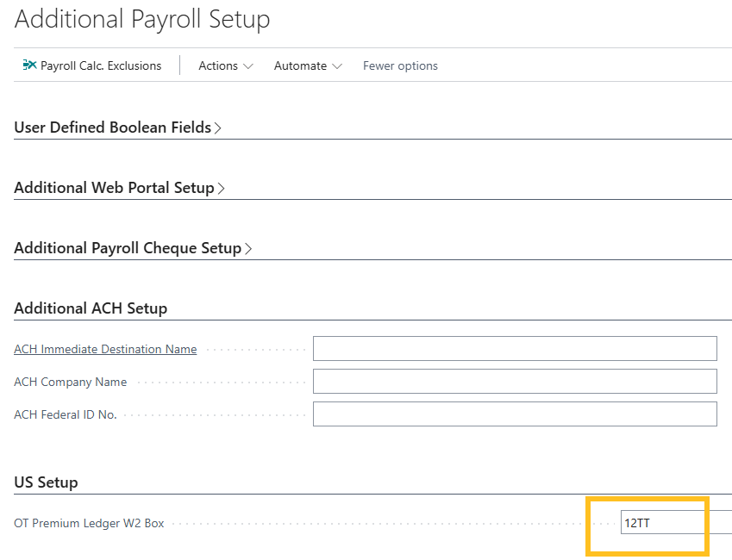Click the US Setup section heading
Screen dimensions: 732x560
46,482
